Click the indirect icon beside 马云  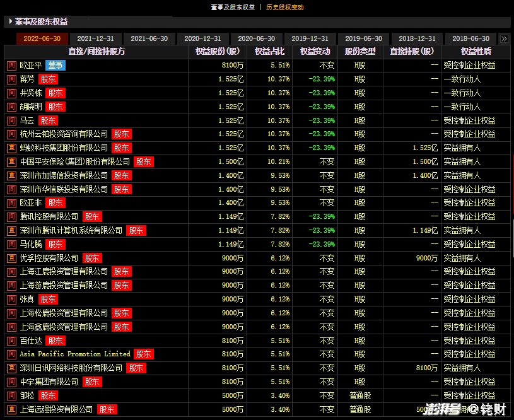coord(12,120)
